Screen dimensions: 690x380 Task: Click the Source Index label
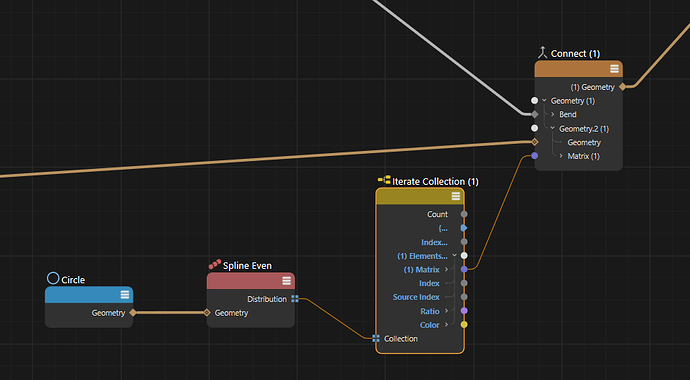click(416, 297)
